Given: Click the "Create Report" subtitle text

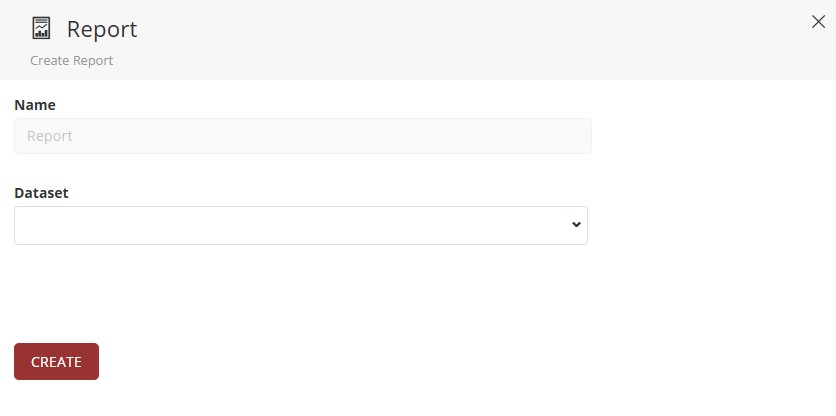Looking at the screenshot, I should [71, 61].
